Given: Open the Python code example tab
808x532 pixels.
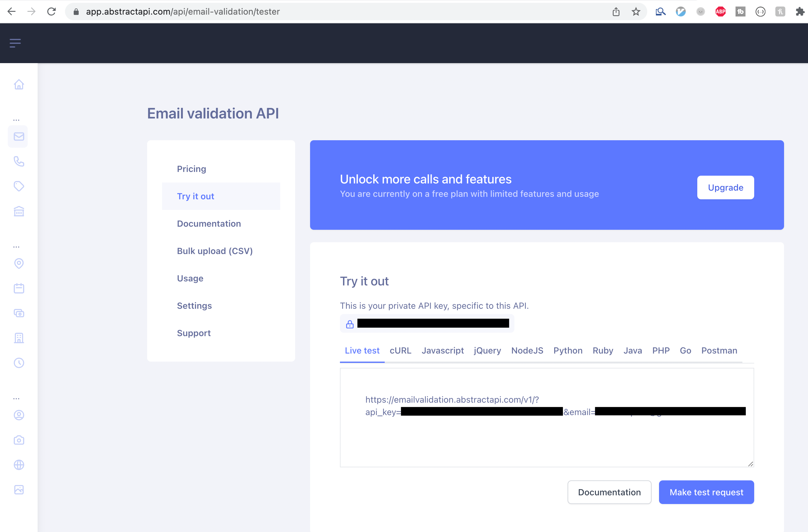Looking at the screenshot, I should click(568, 351).
